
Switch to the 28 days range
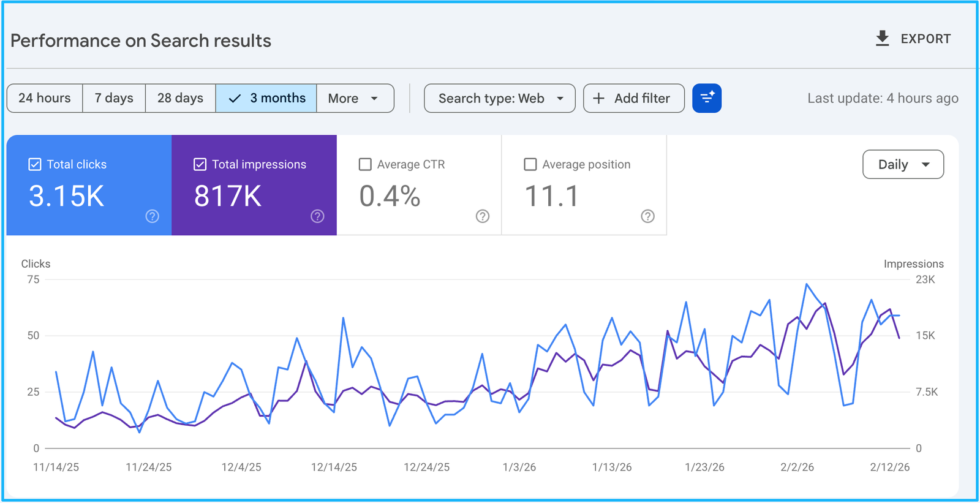(x=180, y=98)
